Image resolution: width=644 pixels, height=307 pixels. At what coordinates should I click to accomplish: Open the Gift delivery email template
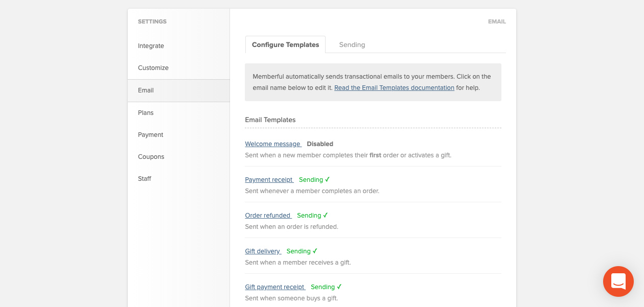[x=263, y=251]
